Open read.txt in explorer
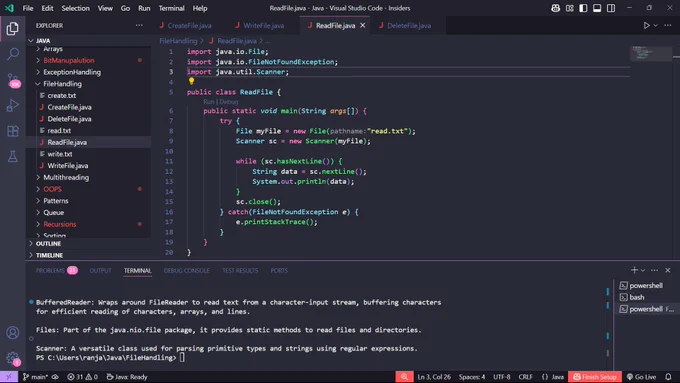680x383 pixels. click(x=59, y=131)
